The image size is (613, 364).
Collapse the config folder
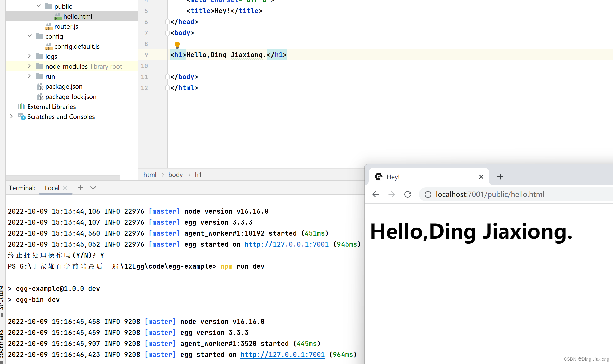tap(30, 36)
